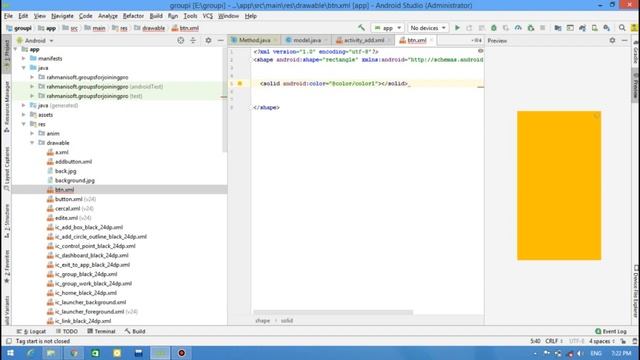The height and width of the screenshot is (360, 640).
Task: Click the inspections eye icon in editor
Action: [x=480, y=51]
